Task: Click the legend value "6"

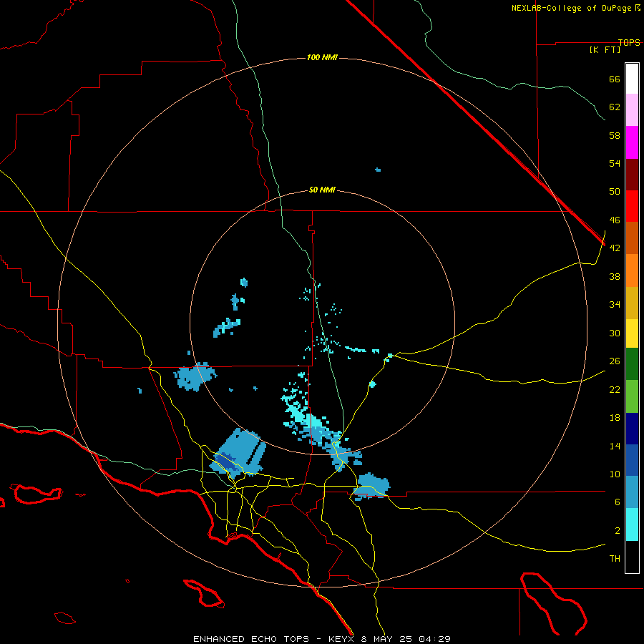Action: pyautogui.click(x=618, y=502)
